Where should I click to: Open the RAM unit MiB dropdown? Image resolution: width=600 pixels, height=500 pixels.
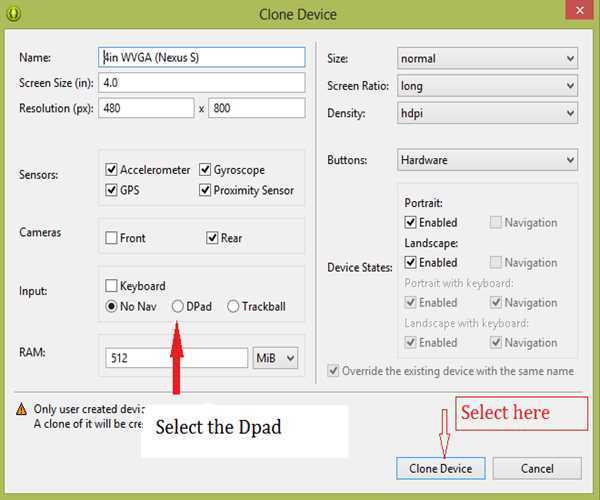pos(276,358)
